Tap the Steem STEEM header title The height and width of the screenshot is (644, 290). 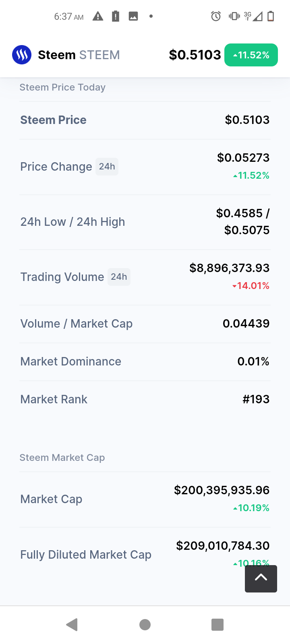point(79,55)
